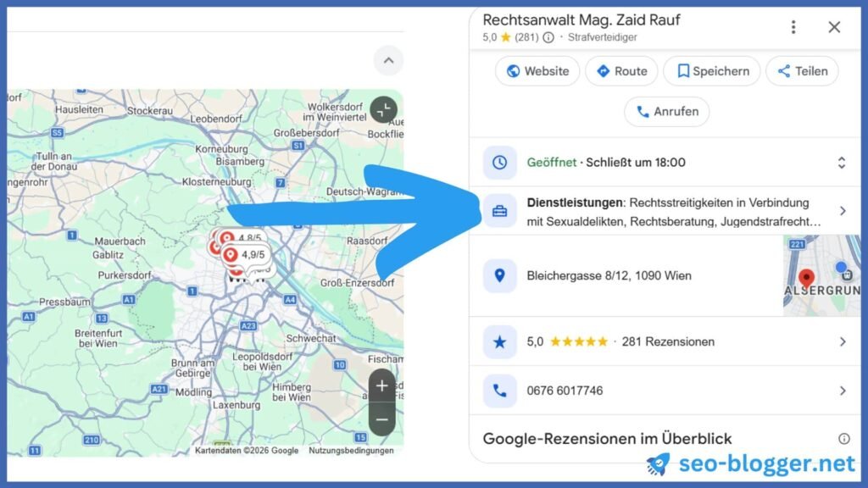
Task: Collapse the section with the up chevron
Action: click(x=388, y=60)
